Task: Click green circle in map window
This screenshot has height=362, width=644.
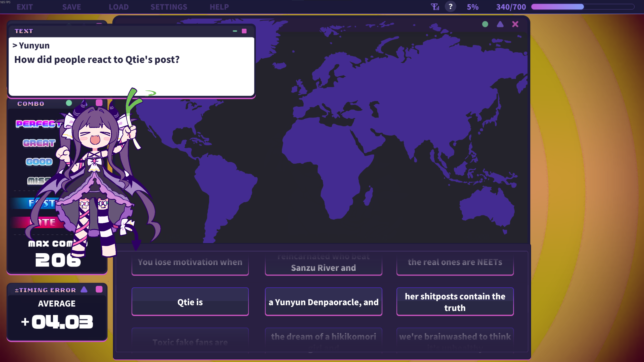Action: pos(485,24)
